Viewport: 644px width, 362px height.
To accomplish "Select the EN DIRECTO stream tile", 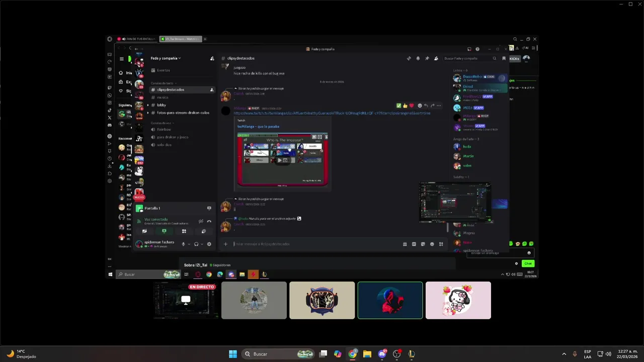I will point(186,300).
